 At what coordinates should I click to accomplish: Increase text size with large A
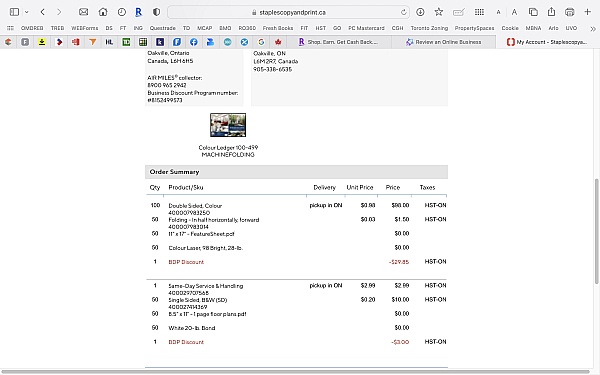click(514, 12)
